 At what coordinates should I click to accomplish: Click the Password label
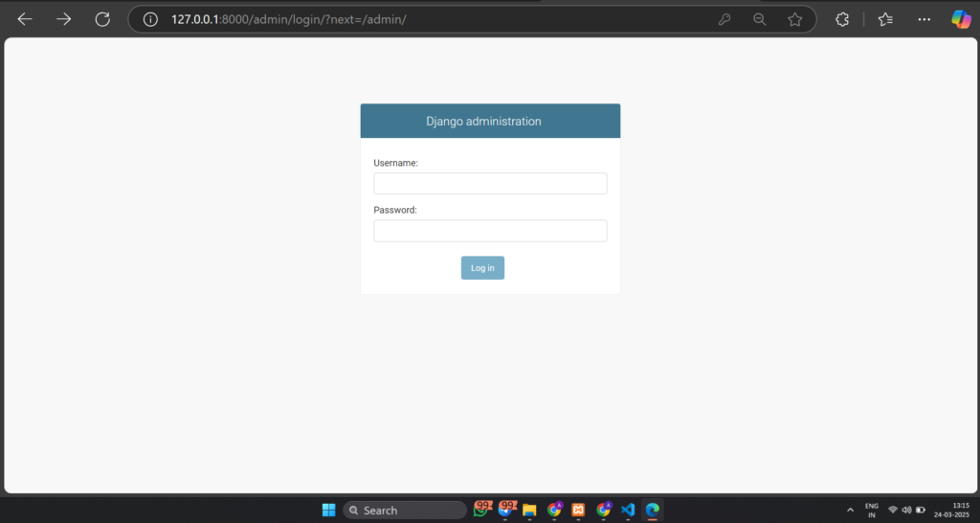[395, 210]
